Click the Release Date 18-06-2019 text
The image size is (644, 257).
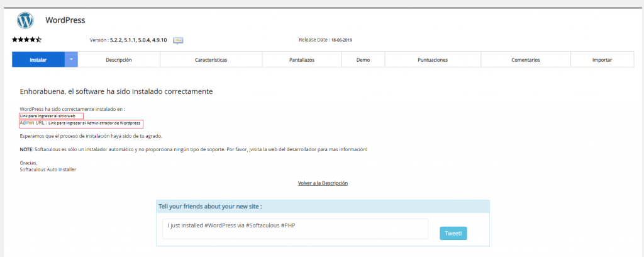point(325,40)
